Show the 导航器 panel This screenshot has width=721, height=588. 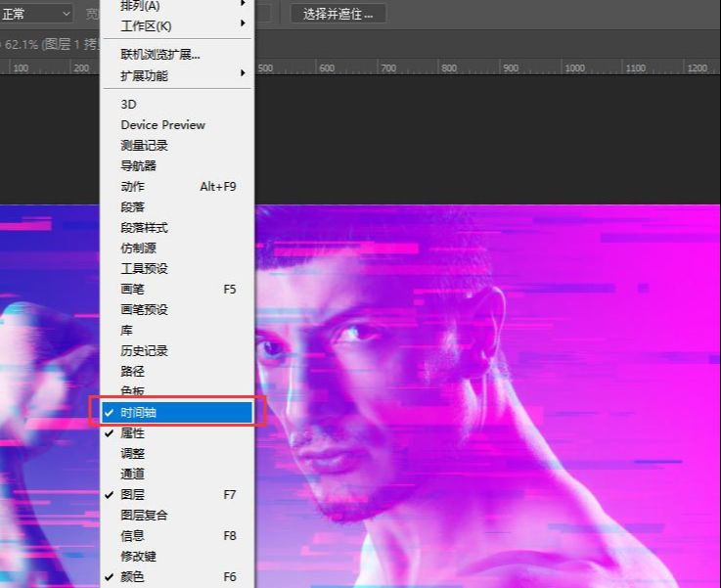tap(177, 165)
